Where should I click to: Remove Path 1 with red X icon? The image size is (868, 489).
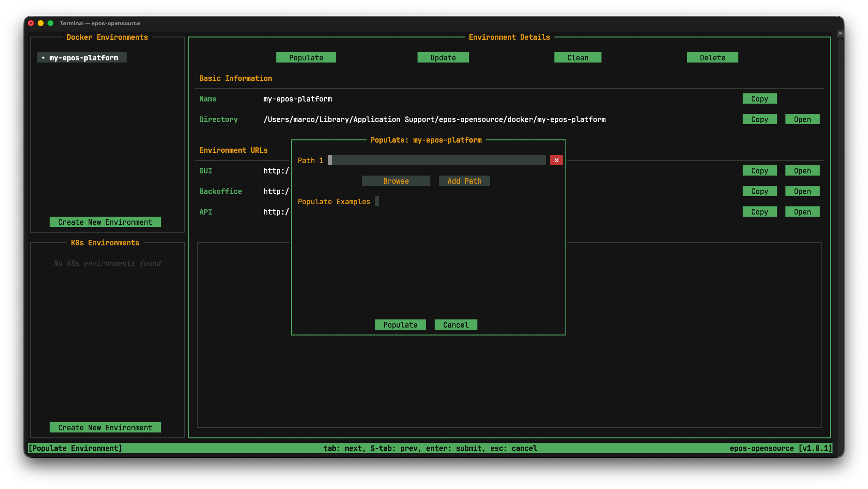click(556, 160)
